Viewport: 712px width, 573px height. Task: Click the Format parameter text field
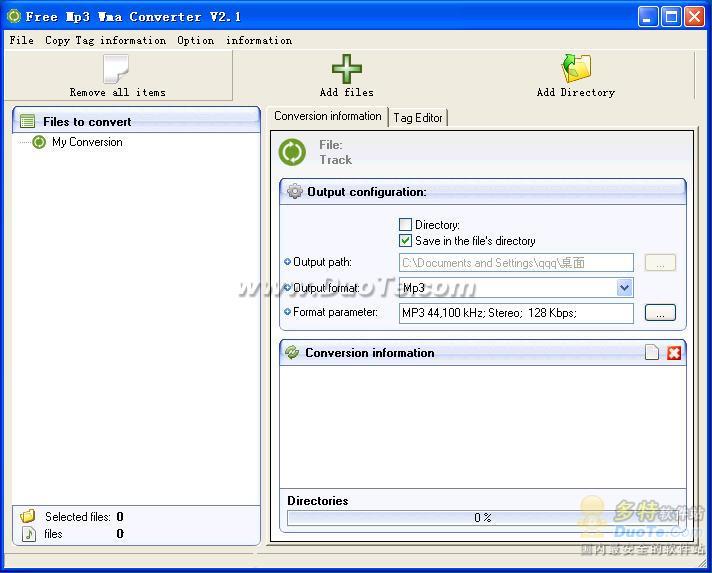[x=516, y=313]
